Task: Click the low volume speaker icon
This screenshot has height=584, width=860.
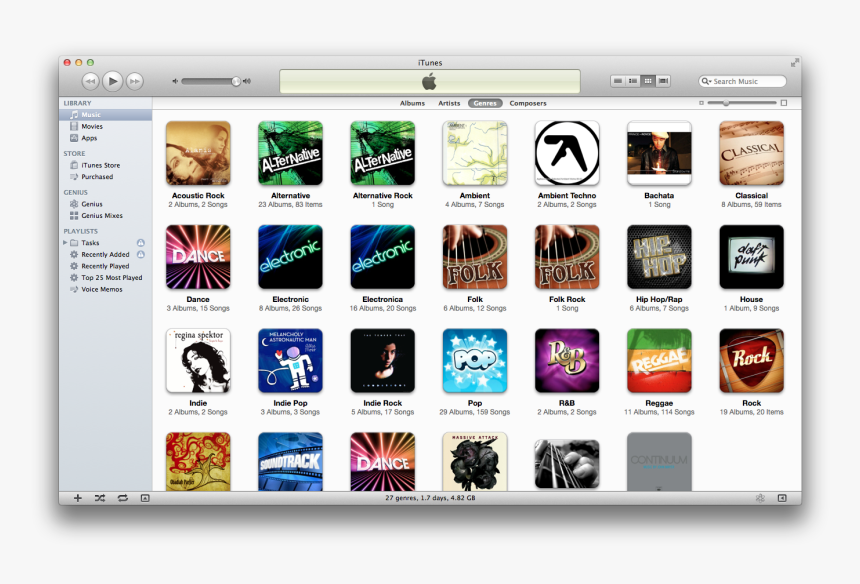Action: click(175, 81)
